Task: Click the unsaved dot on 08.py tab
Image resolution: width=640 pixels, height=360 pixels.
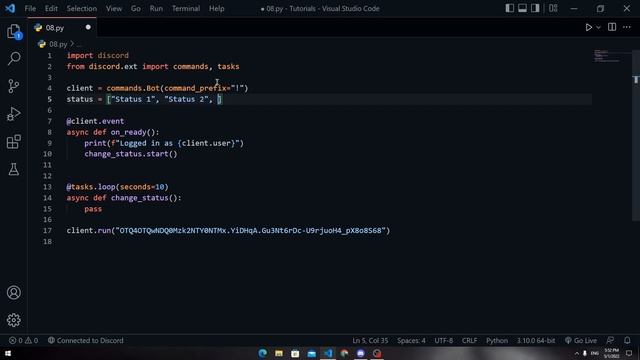Action: (x=88, y=27)
